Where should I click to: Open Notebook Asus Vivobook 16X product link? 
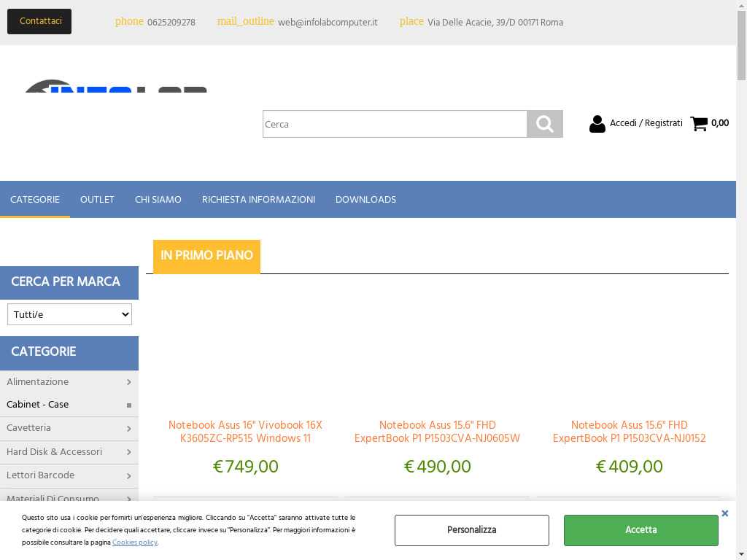click(245, 432)
